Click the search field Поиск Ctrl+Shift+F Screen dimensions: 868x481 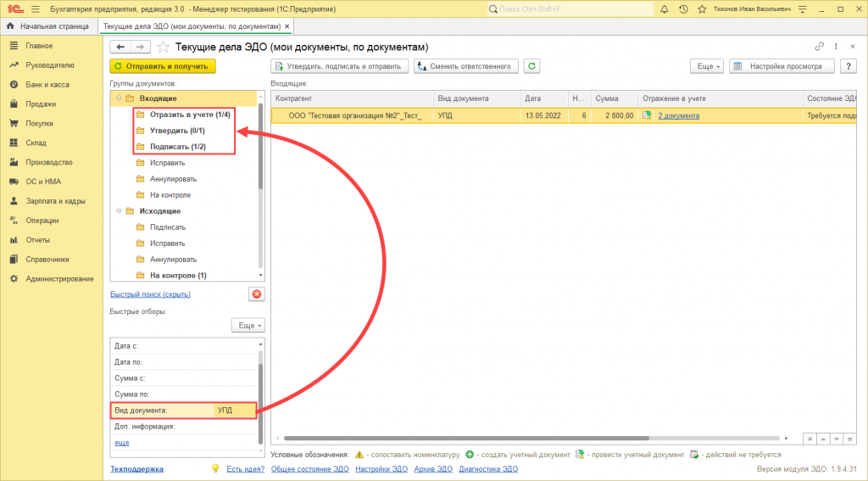point(570,8)
